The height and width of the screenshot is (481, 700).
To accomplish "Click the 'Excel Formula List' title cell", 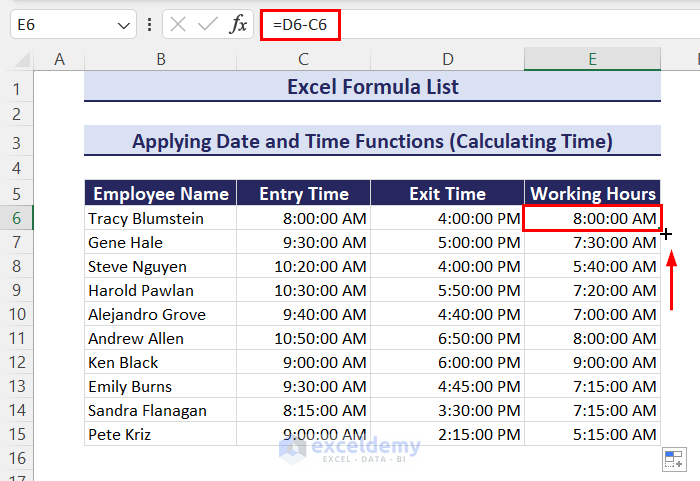I will [x=372, y=87].
